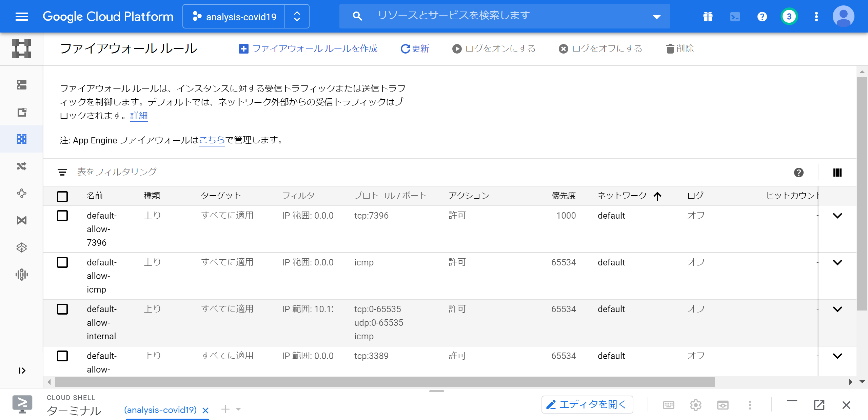This screenshot has width=868, height=420.
Task: Click the gift free trial icon
Action: click(708, 17)
